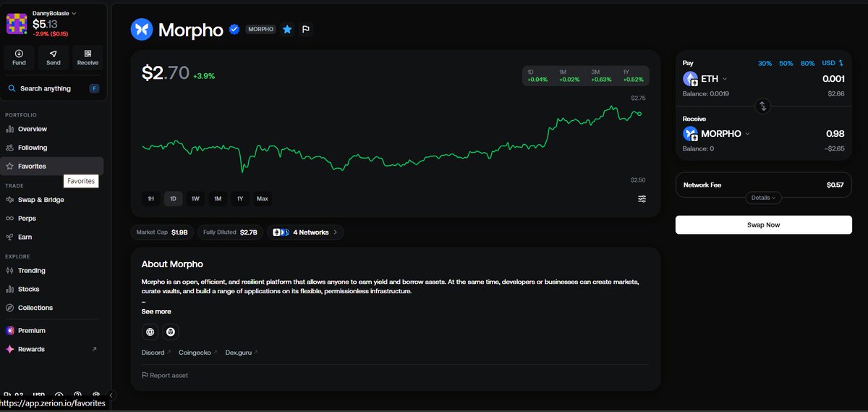Viewport: 868px width, 412px height.
Task: Open the chart settings sliders icon
Action: click(x=642, y=198)
